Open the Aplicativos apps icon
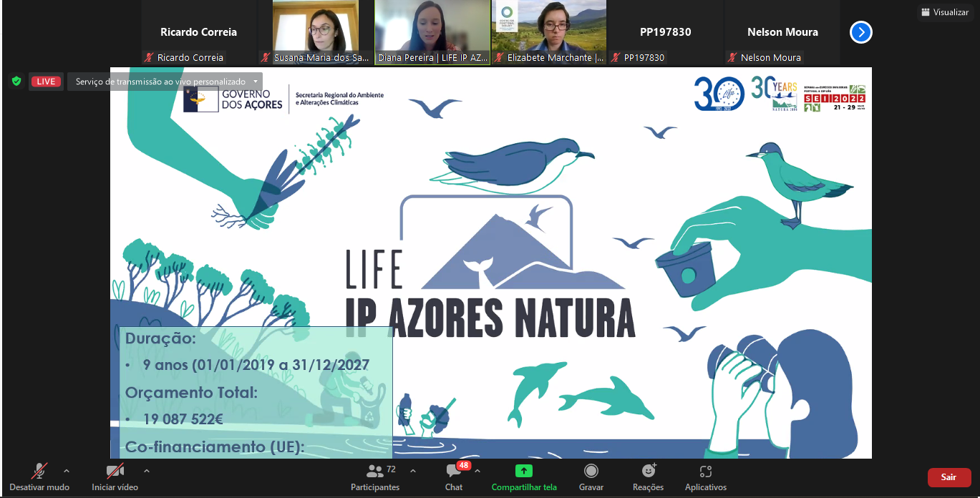 tap(705, 472)
